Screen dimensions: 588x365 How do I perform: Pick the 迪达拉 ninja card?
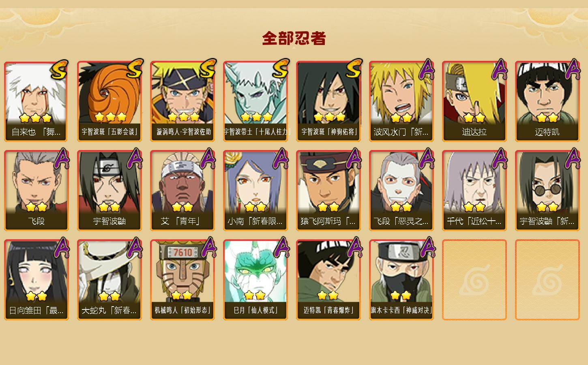pos(474,101)
